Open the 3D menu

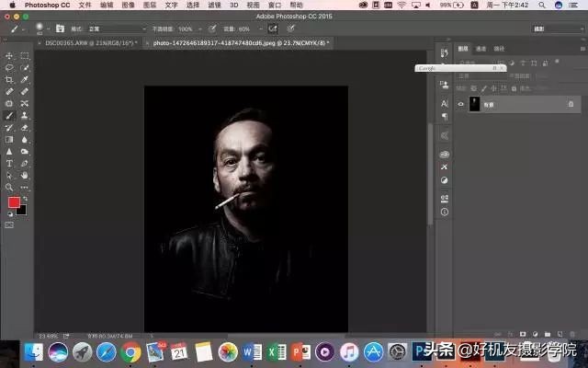point(234,5)
